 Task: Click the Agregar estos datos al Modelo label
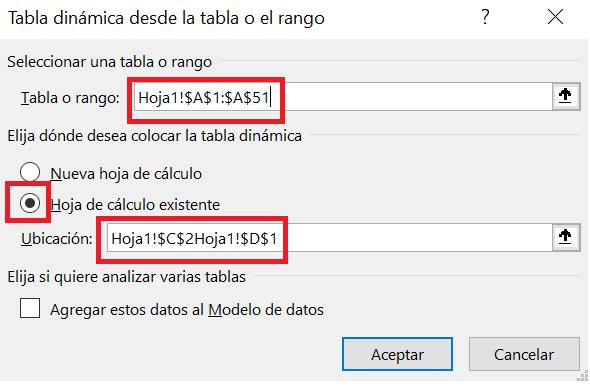(187, 310)
